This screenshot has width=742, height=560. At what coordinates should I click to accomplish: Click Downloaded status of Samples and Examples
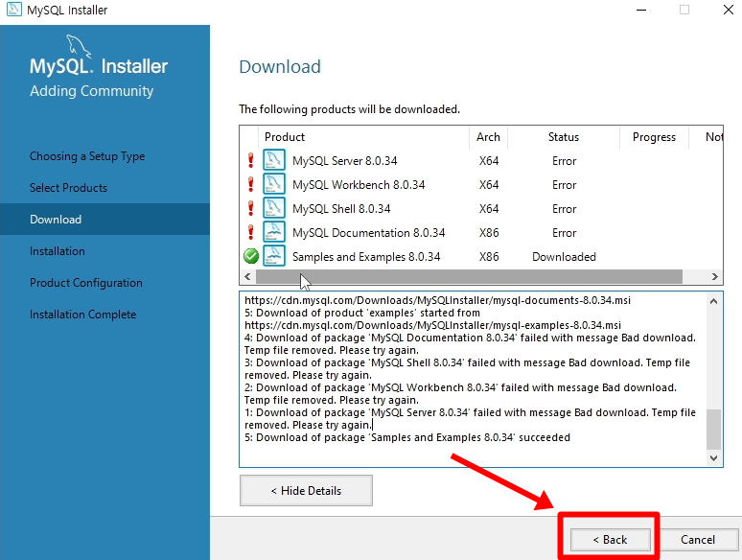564,257
